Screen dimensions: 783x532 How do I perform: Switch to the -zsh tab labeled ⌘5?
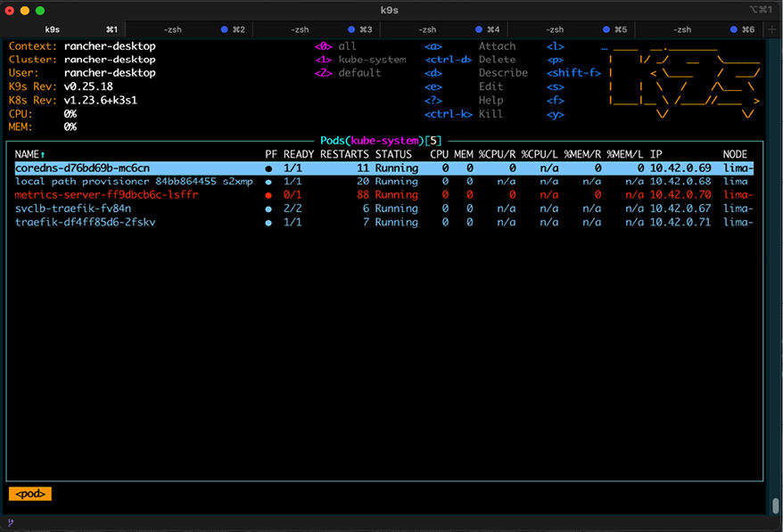click(x=572, y=29)
